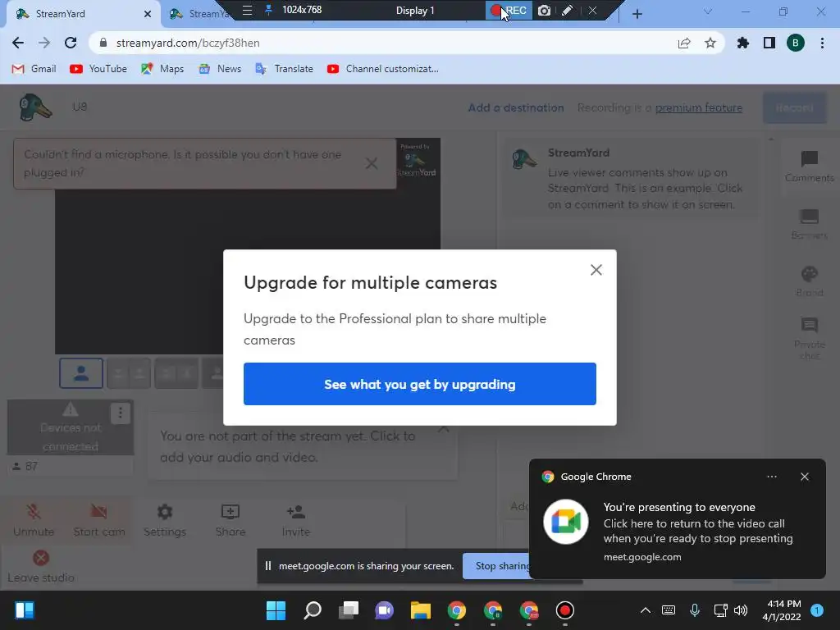Click the Record button in StreamYard
This screenshot has width=840, height=630.
tap(794, 107)
